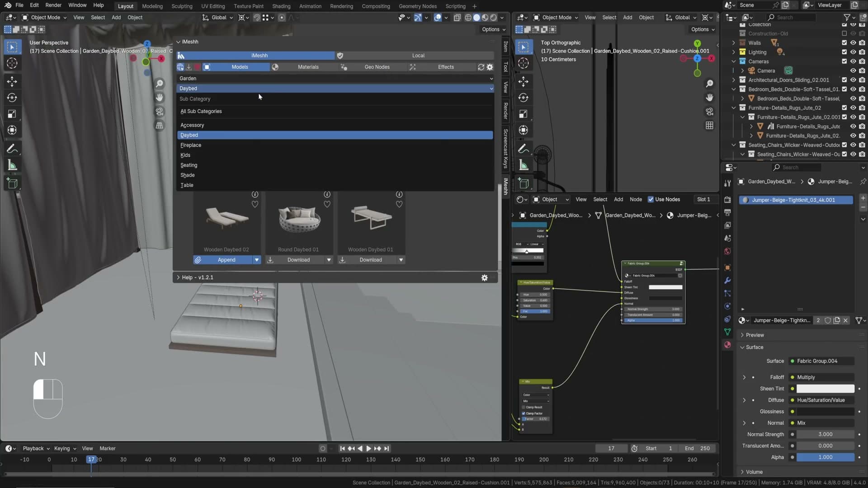Switch to the Shading workspace tab
This screenshot has height=488, width=868.
281,6
